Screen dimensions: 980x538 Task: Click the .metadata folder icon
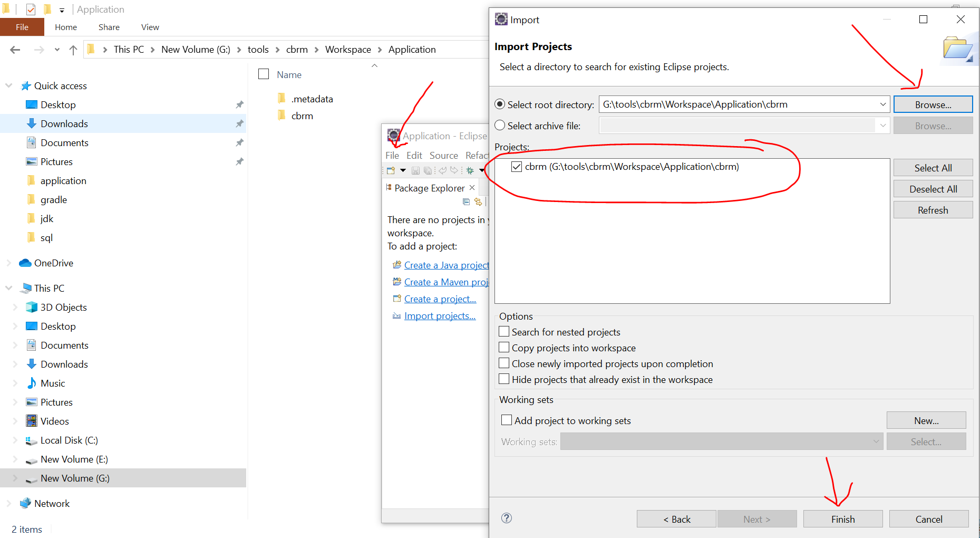click(282, 99)
